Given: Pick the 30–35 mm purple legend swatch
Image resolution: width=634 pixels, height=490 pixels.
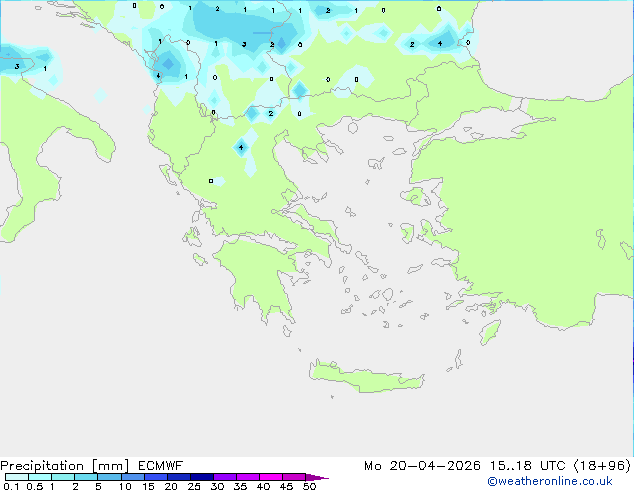Looking at the screenshot, I should point(224,477).
